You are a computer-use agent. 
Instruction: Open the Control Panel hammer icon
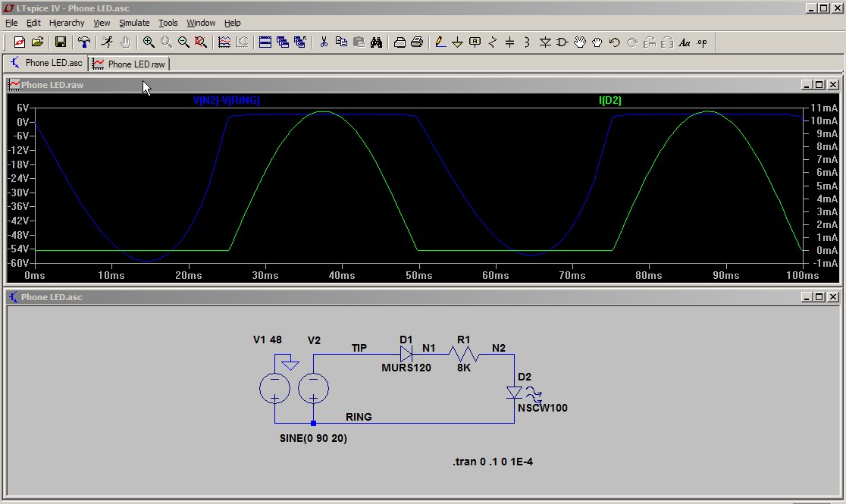point(83,42)
